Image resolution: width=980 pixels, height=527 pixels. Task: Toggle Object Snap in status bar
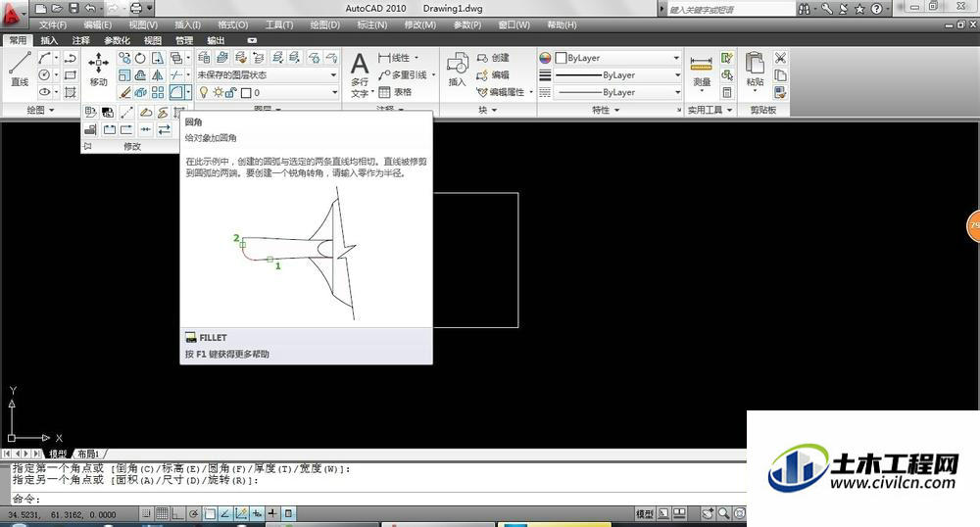[x=210, y=514]
